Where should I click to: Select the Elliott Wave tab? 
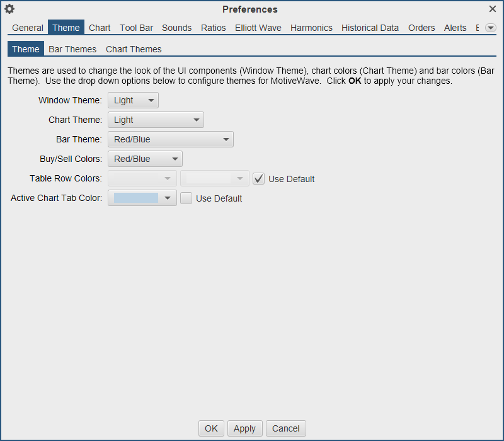258,28
